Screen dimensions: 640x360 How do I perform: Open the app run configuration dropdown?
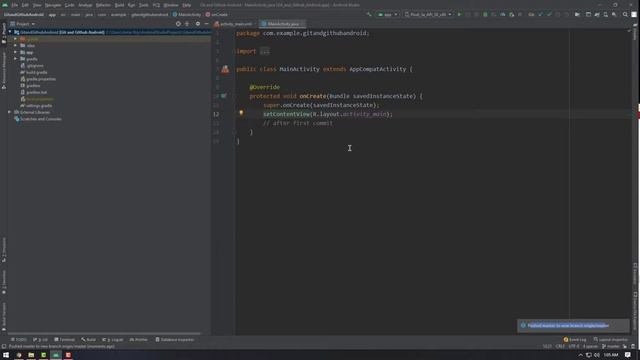point(387,14)
